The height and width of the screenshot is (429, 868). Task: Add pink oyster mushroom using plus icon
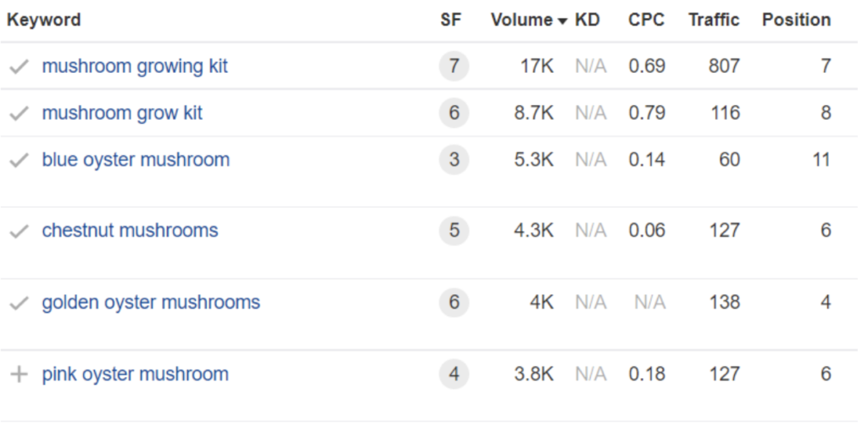click(x=19, y=375)
